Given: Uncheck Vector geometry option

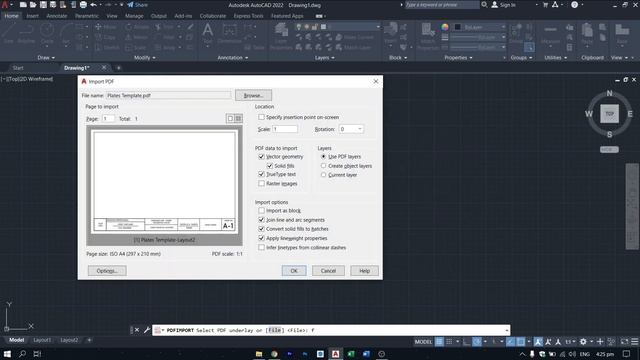Looking at the screenshot, I should [261, 157].
